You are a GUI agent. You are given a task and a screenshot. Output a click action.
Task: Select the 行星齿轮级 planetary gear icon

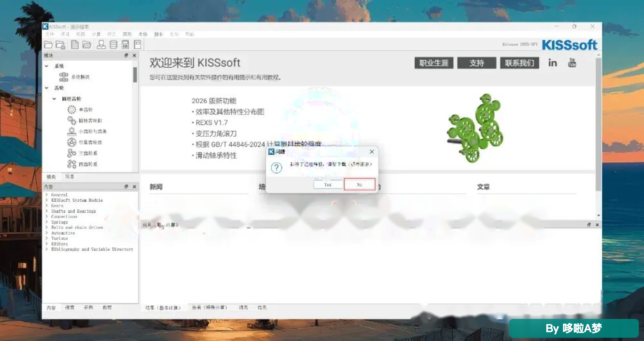[x=71, y=142]
